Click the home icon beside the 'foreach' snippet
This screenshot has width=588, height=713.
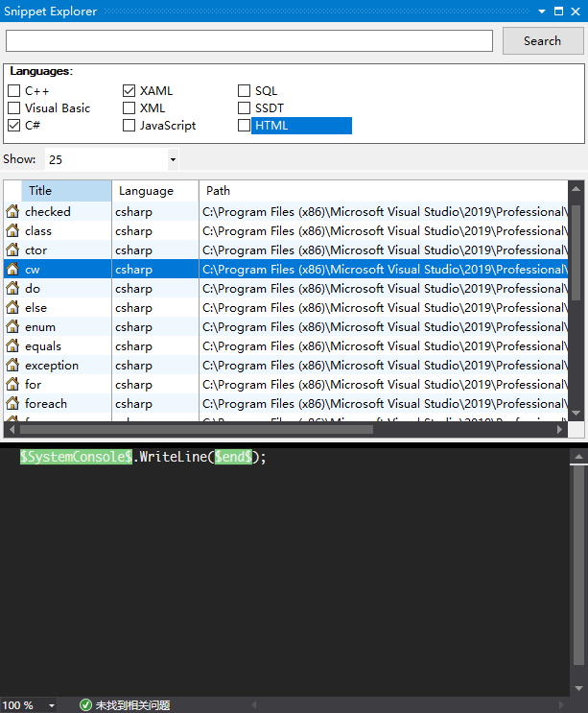[12, 403]
